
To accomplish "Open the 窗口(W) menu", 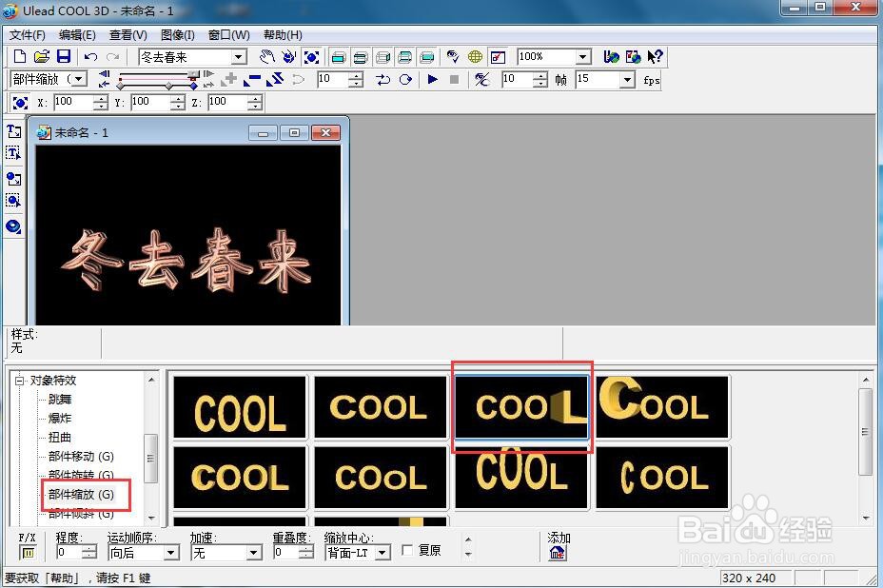I will click(x=228, y=35).
